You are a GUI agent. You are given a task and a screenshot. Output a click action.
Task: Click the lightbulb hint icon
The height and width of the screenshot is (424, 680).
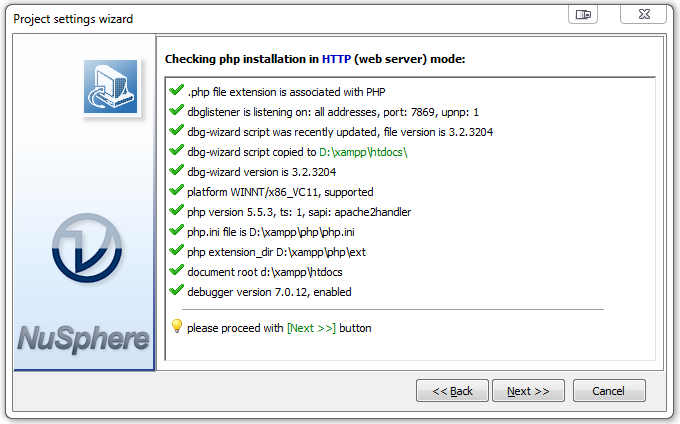(177, 326)
